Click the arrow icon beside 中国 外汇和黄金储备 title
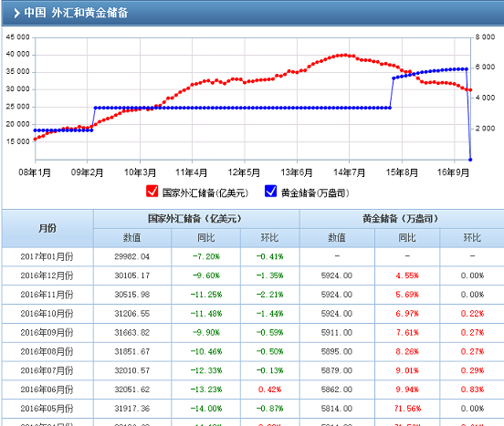Viewport: 504px width, 426px height. [16, 13]
